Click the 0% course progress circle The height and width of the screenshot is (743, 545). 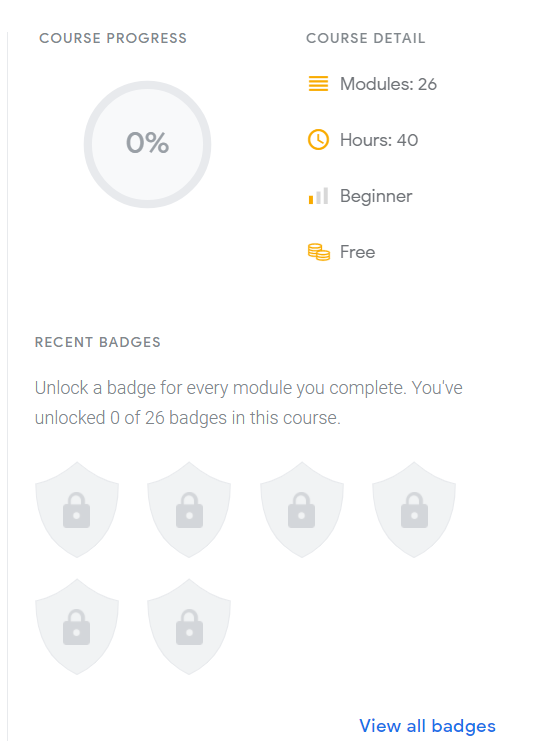click(147, 144)
